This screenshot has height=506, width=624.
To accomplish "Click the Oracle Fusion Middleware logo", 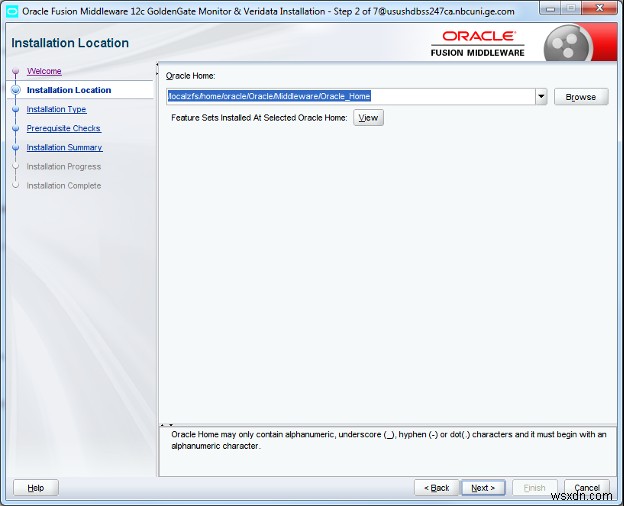I will tap(478, 43).
